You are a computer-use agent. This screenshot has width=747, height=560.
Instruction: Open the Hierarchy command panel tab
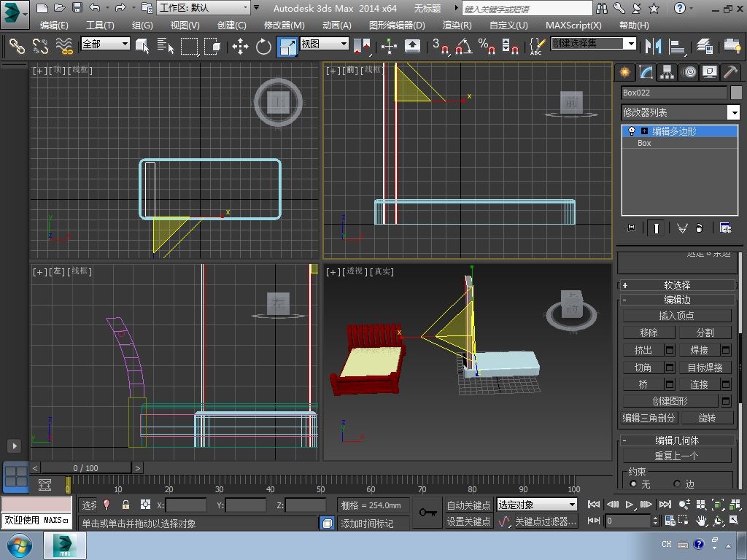point(667,72)
